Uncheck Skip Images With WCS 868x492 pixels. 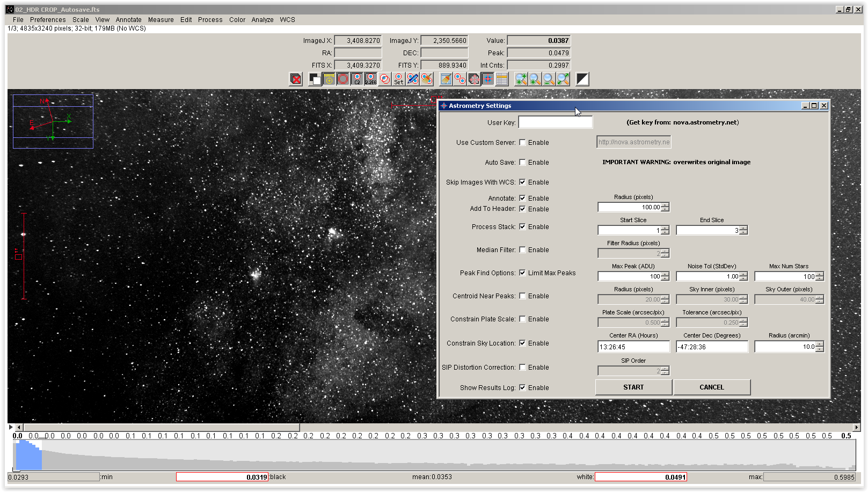pyautogui.click(x=522, y=182)
